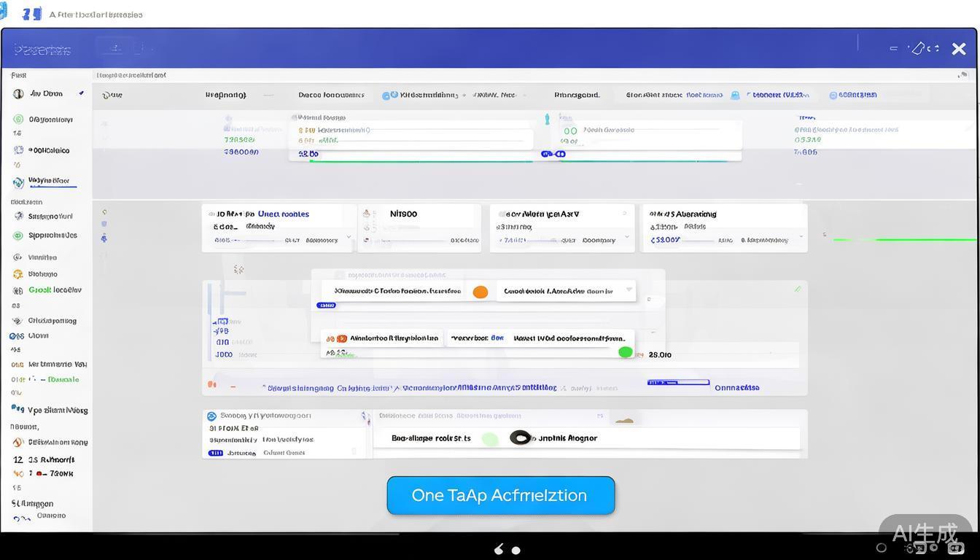This screenshot has width=980, height=560.
Task: Click the green status dot beside 28.0lo
Action: pyautogui.click(x=625, y=352)
